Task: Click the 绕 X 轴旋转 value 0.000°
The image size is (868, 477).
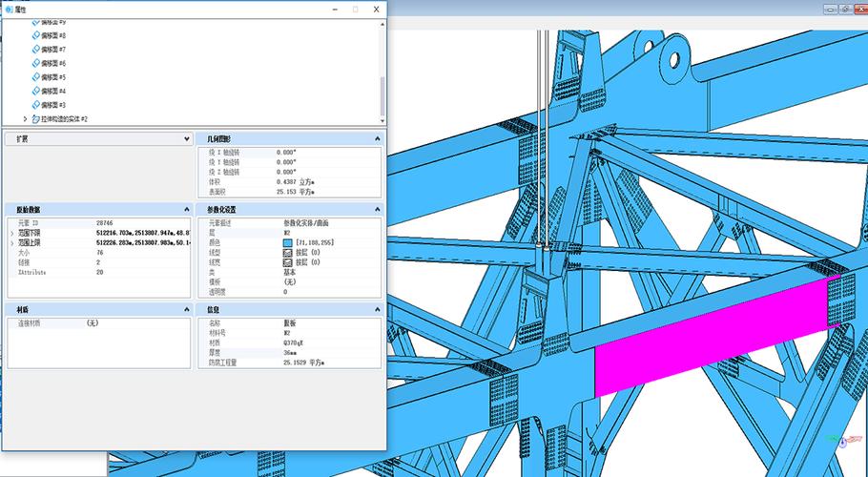Action: pyautogui.click(x=287, y=153)
